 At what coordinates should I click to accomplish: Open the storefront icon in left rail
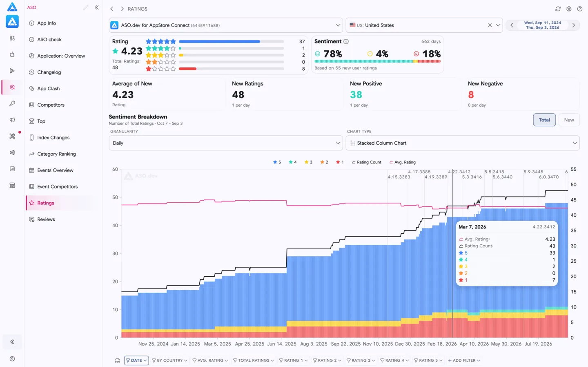(x=12, y=185)
